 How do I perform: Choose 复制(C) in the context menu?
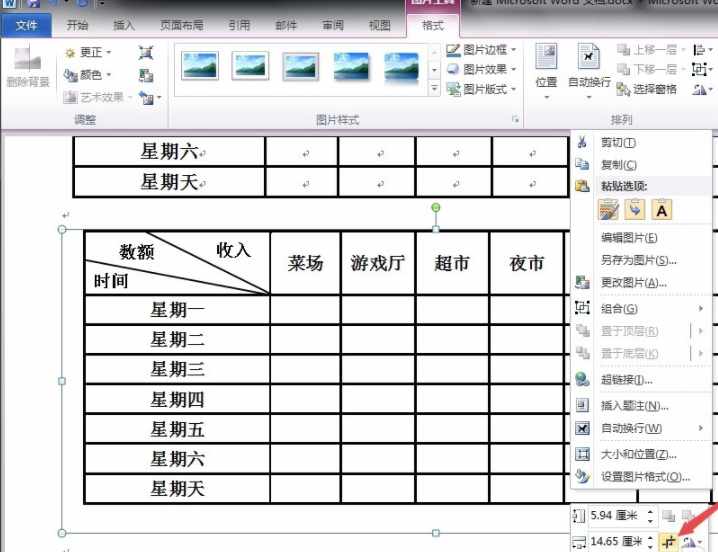pos(641,164)
